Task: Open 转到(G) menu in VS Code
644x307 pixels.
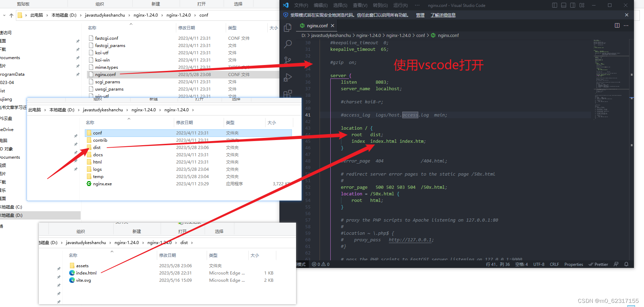Action: pyautogui.click(x=380, y=5)
